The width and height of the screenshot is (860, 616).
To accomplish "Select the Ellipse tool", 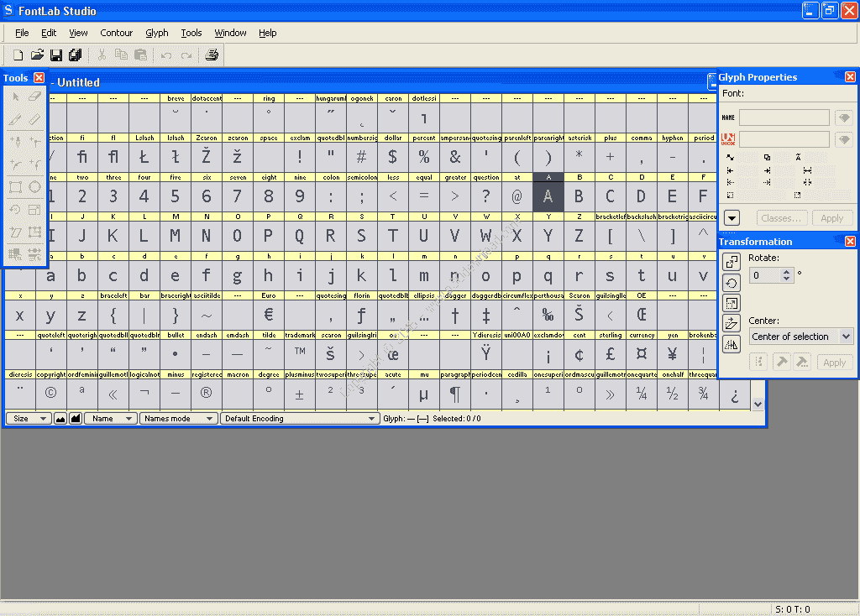I will (x=34, y=187).
